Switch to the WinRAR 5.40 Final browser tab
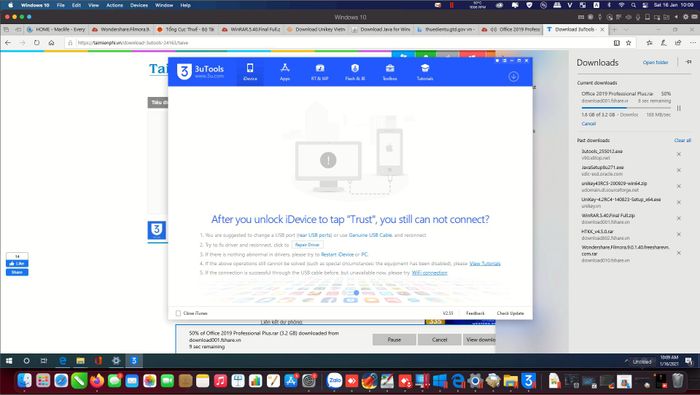 251,29
